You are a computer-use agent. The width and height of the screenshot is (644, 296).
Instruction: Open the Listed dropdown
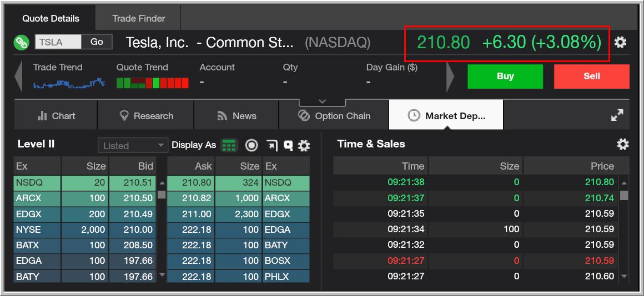(133, 146)
